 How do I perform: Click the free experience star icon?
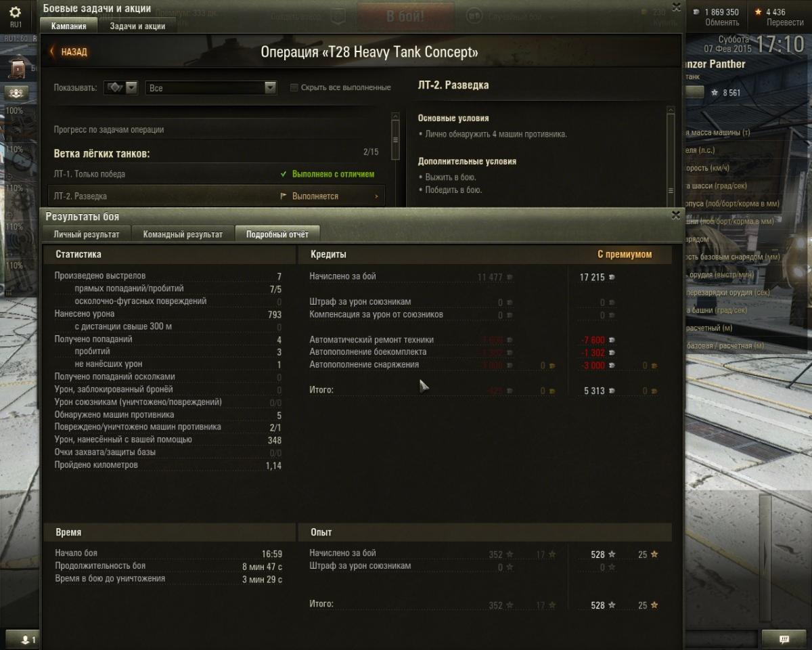click(759, 12)
